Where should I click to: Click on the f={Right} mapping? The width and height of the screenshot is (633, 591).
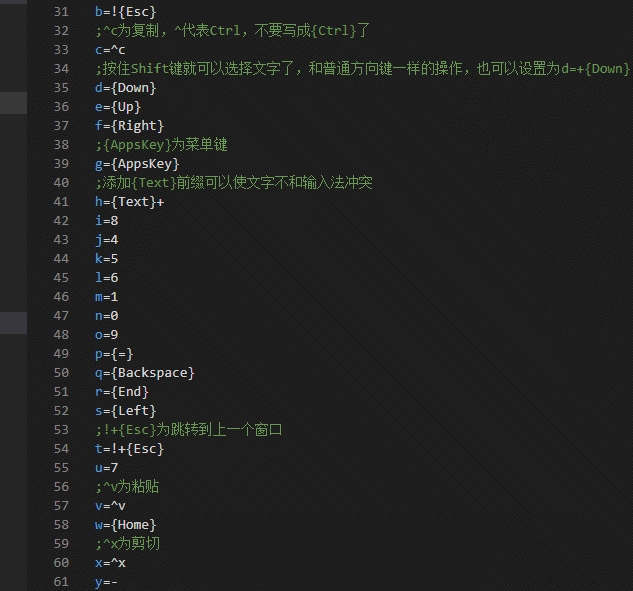point(129,125)
